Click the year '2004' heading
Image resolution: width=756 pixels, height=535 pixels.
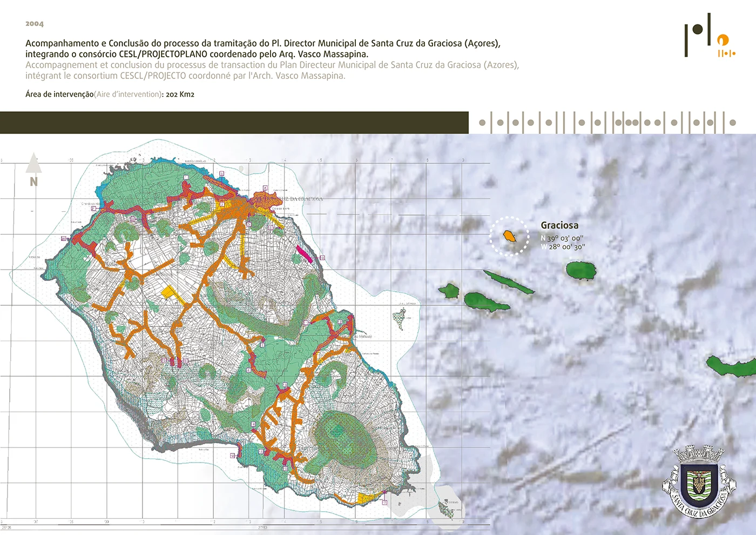[x=35, y=24]
